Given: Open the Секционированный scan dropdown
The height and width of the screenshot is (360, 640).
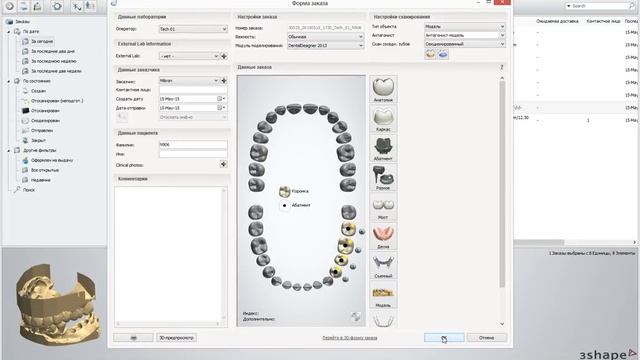Looking at the screenshot, I should [x=464, y=44].
